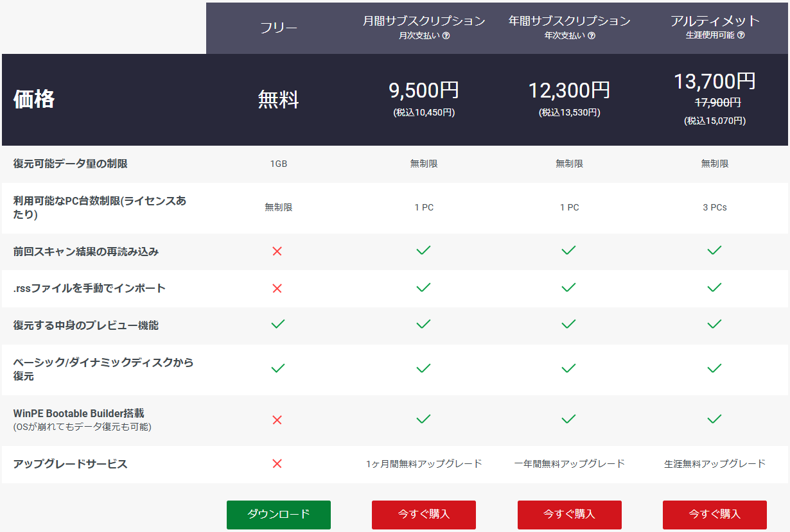
Task: Click help icon beside 生涯使用可能
Action: 741,36
